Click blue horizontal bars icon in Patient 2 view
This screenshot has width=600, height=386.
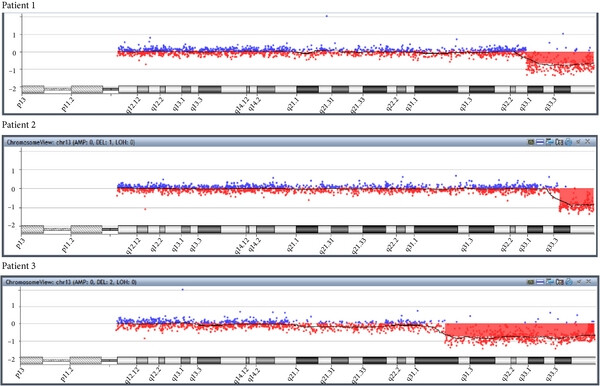(540, 142)
